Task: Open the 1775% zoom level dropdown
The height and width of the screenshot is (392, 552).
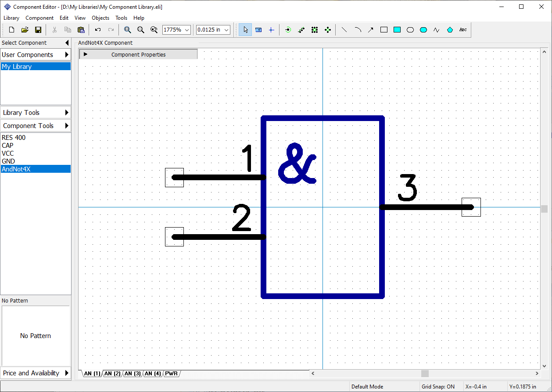Action: (x=187, y=30)
